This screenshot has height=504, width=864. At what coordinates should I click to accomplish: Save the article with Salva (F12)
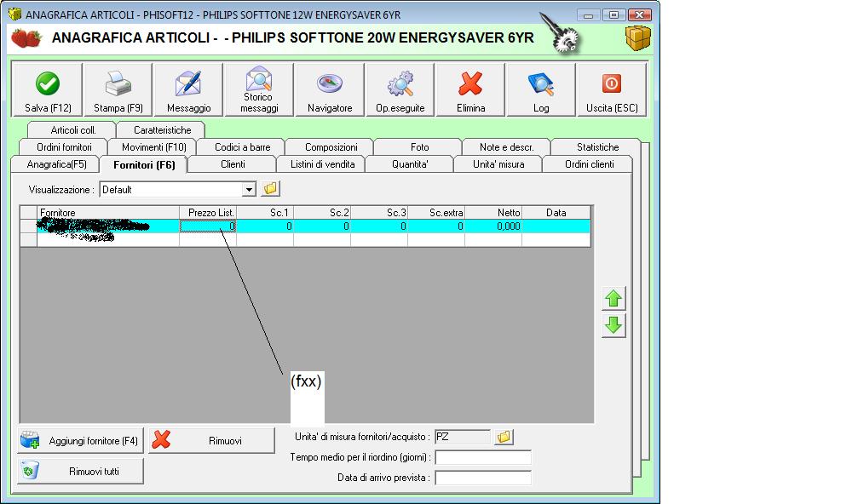(48, 89)
